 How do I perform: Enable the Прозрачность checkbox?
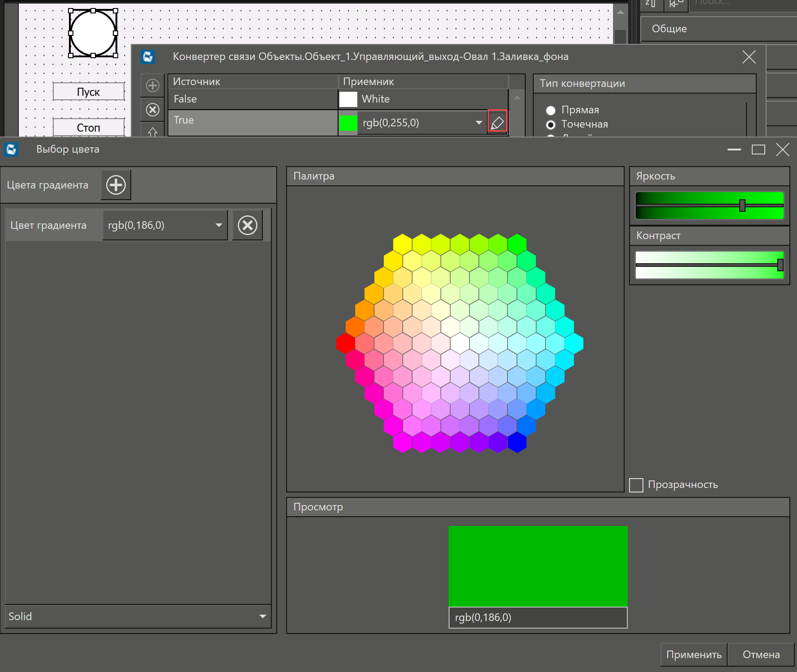636,485
